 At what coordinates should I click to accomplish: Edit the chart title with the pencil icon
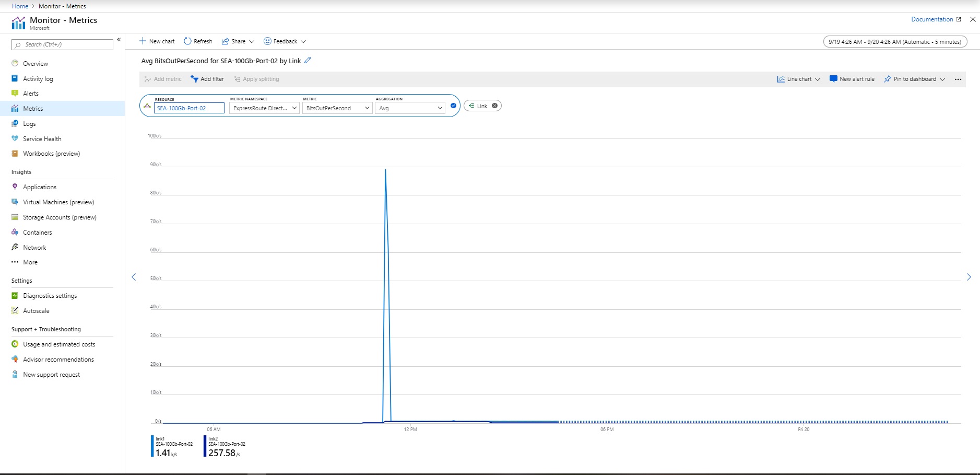308,60
